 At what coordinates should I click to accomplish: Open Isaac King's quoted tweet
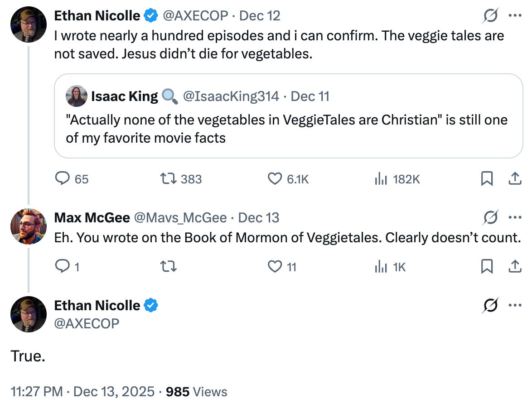(288, 129)
